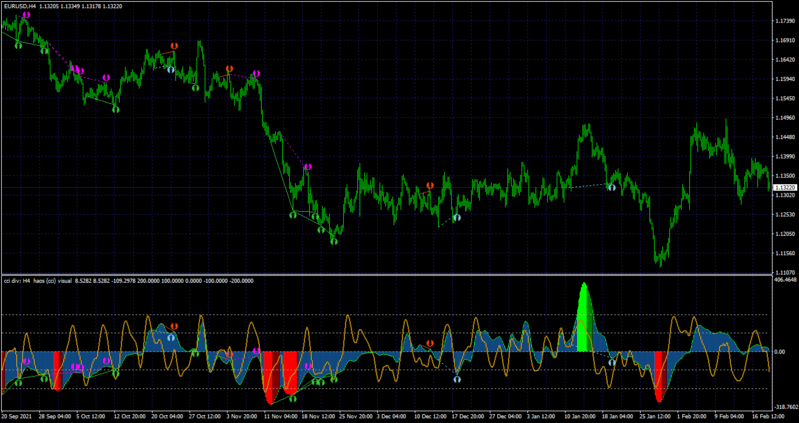Click the 17 Dec 20:00 time label
799x423 pixels.
467,416
